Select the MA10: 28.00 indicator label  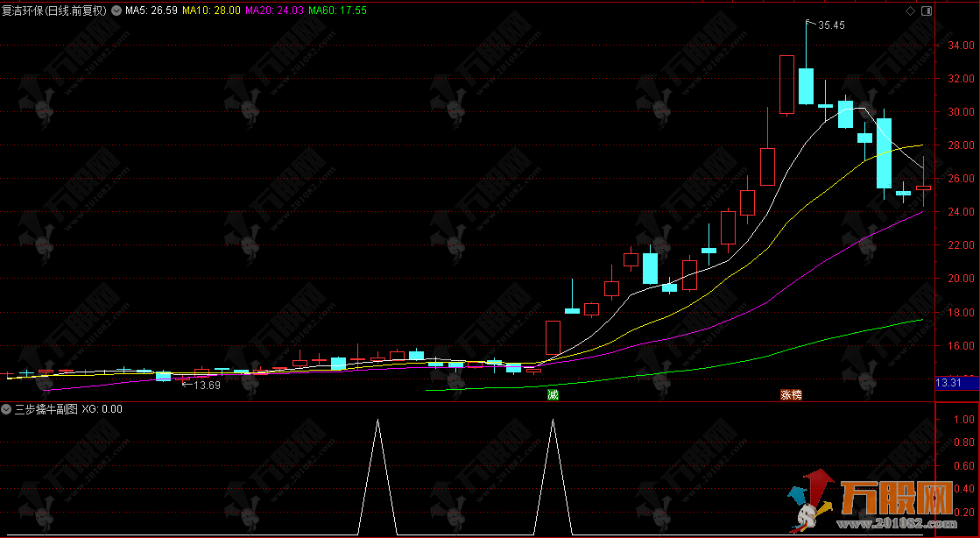pos(211,11)
